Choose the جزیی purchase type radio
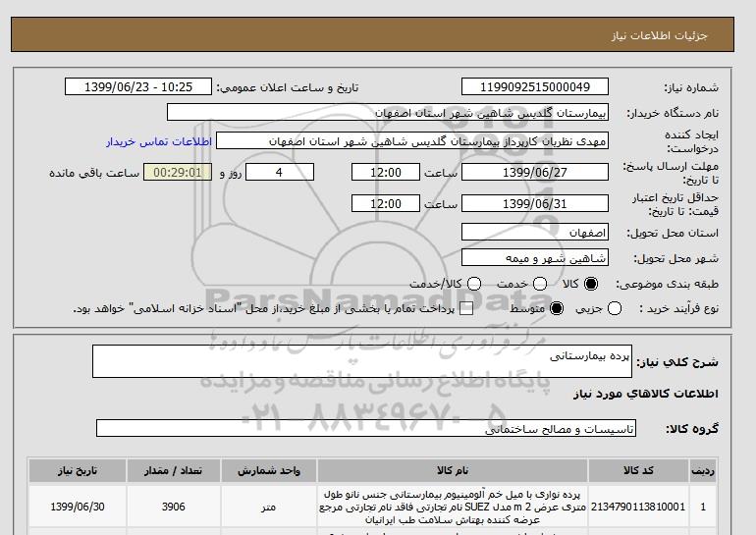Screen dimensions: 756x535 [615, 308]
